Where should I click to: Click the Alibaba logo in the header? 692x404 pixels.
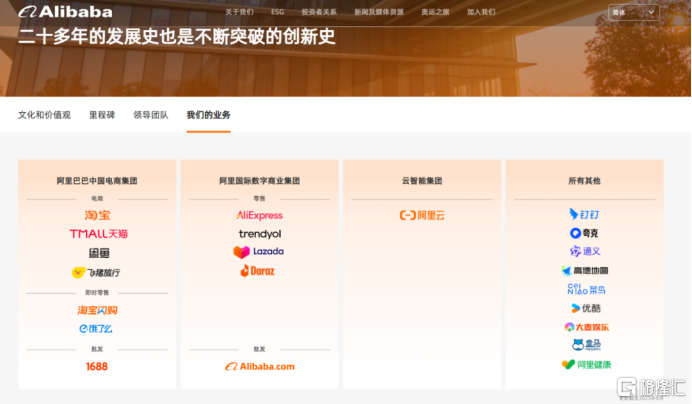coord(65,12)
